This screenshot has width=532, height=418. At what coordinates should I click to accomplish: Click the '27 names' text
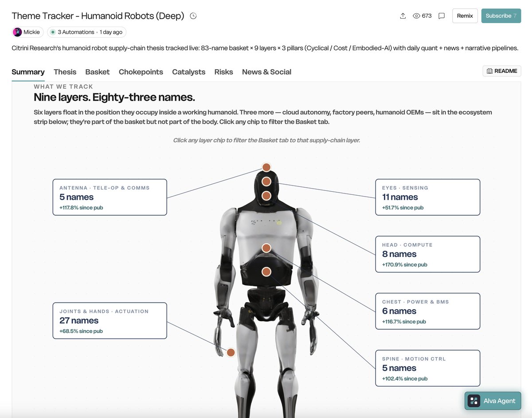pos(79,320)
